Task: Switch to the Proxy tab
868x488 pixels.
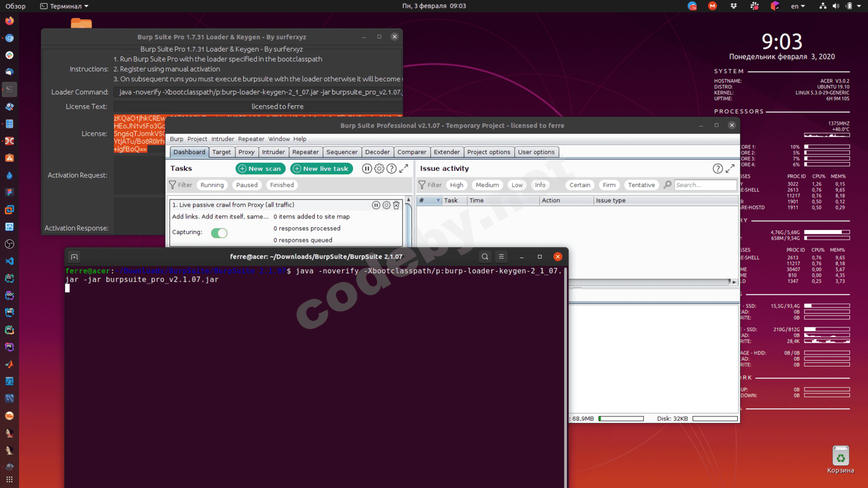Action: [x=246, y=152]
